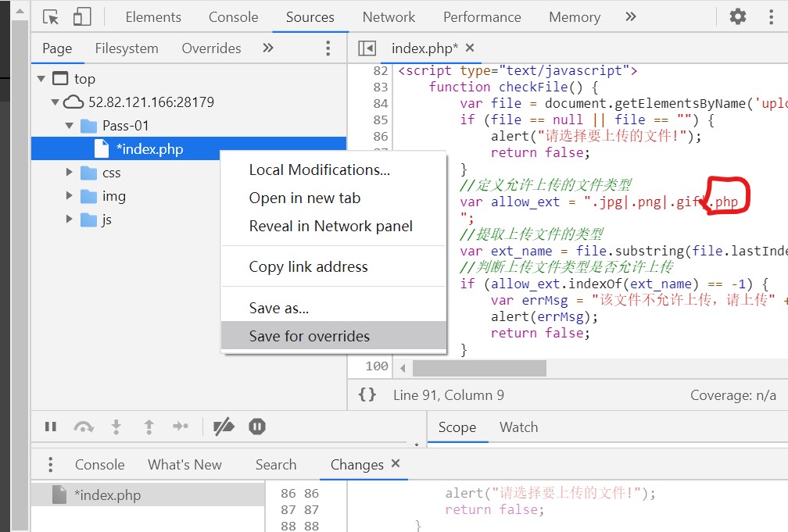Collapse the Pass-01 folder
This screenshot has width=788, height=532.
tap(70, 126)
